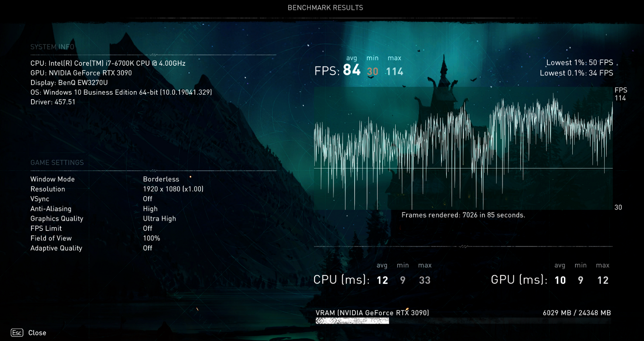Select the Lowest 1%: 50 FPS text
The image size is (644, 341).
click(x=580, y=62)
